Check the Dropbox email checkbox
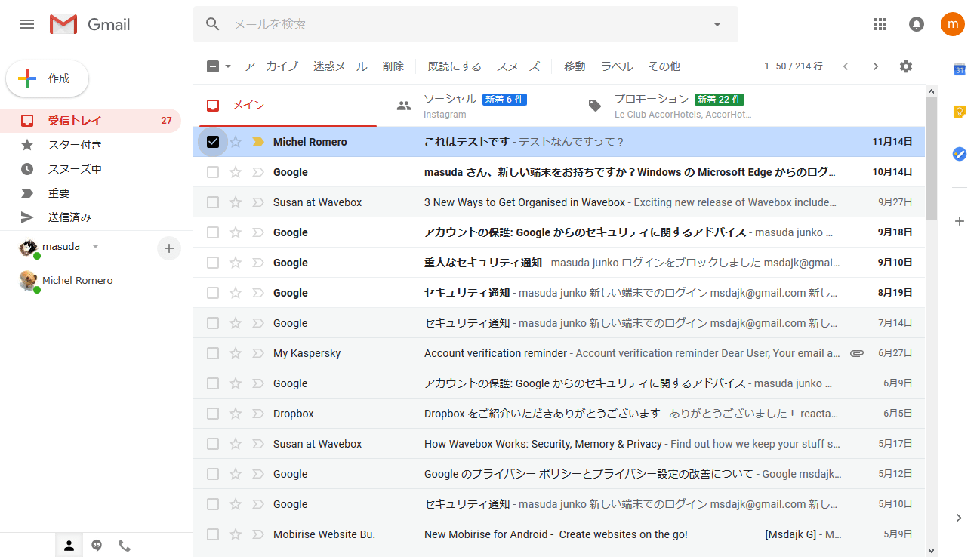 213,414
